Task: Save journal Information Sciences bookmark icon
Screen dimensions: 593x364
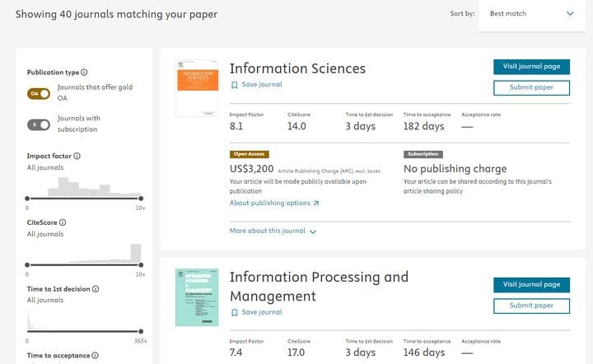Action: [x=235, y=85]
